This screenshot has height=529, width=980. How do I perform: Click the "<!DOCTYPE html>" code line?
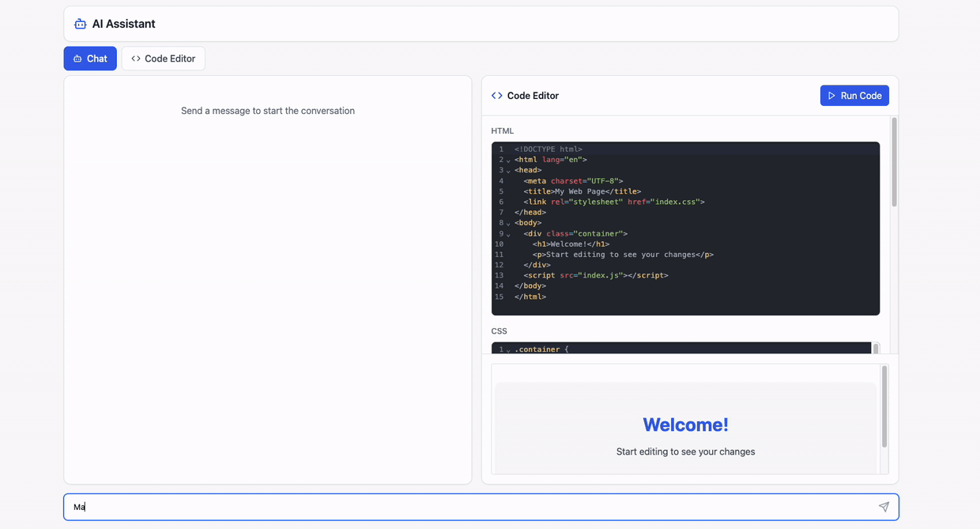click(548, 149)
